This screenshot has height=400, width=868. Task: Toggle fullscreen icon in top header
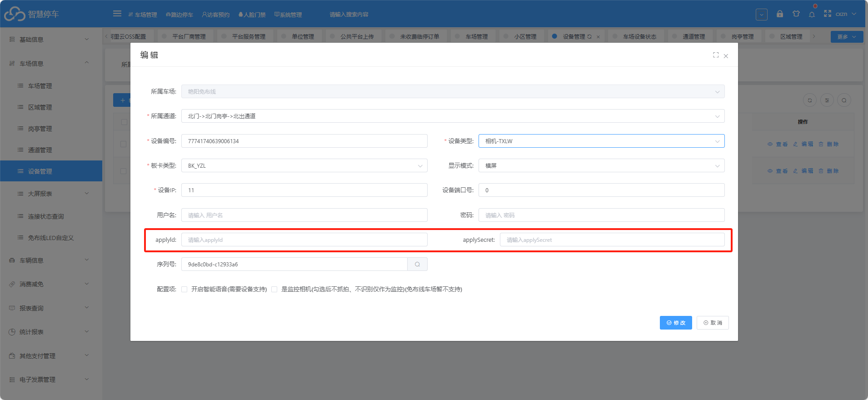click(828, 14)
